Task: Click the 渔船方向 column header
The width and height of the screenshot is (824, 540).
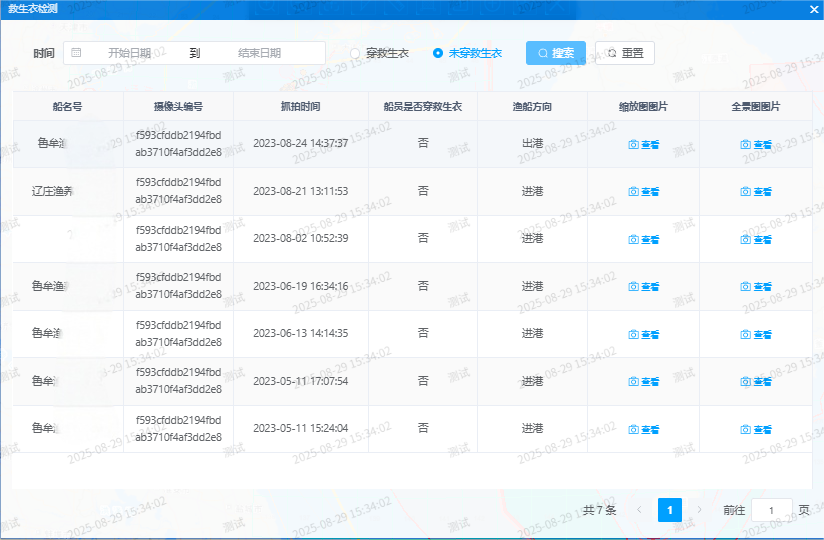Action: coord(532,107)
